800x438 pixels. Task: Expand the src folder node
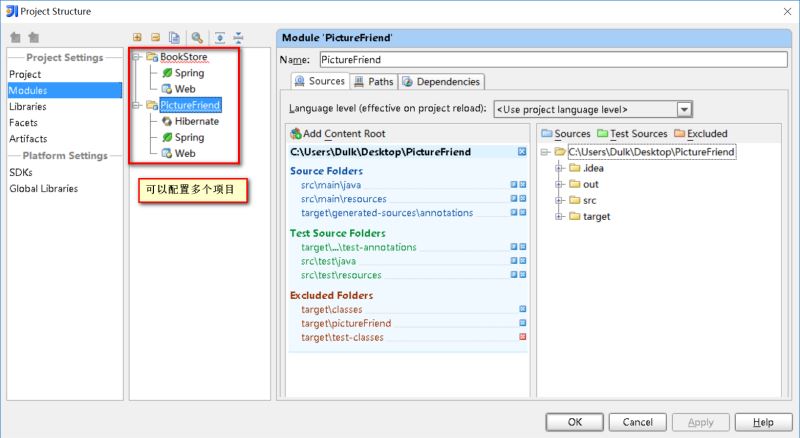(x=559, y=201)
